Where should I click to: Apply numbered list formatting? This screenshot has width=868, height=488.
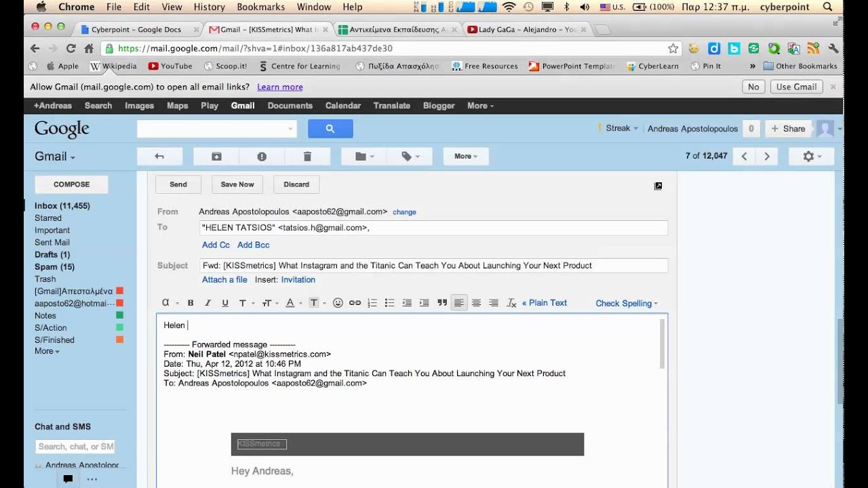coord(372,303)
